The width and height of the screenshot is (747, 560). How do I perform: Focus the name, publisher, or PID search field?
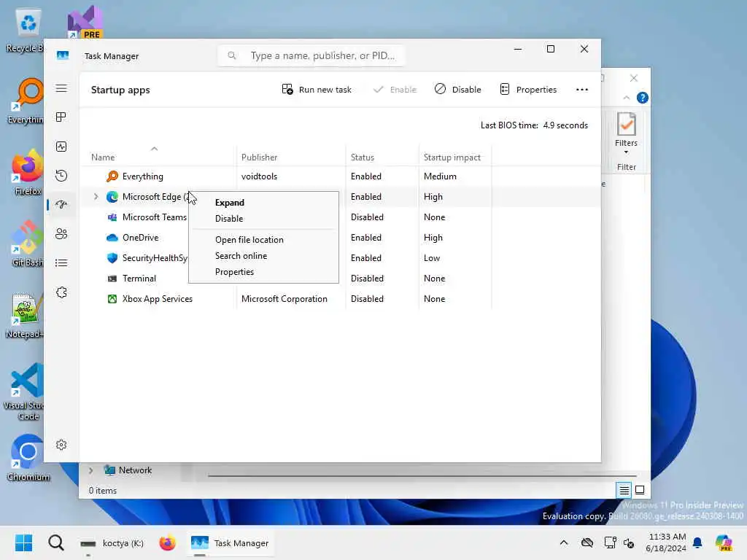coord(311,55)
